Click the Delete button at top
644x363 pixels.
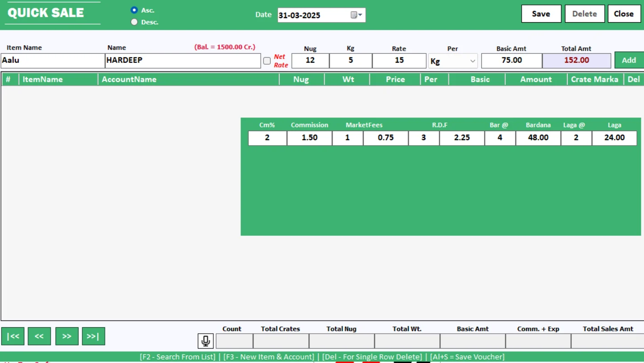[584, 14]
